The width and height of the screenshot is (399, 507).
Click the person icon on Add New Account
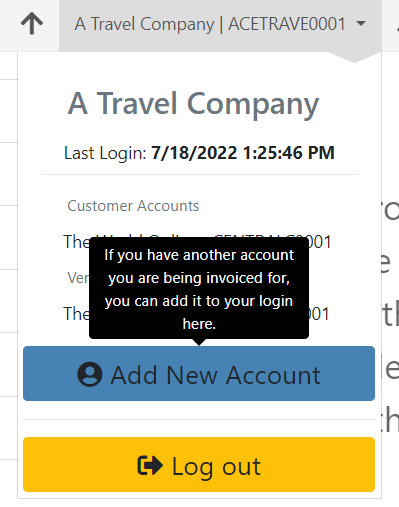point(90,374)
